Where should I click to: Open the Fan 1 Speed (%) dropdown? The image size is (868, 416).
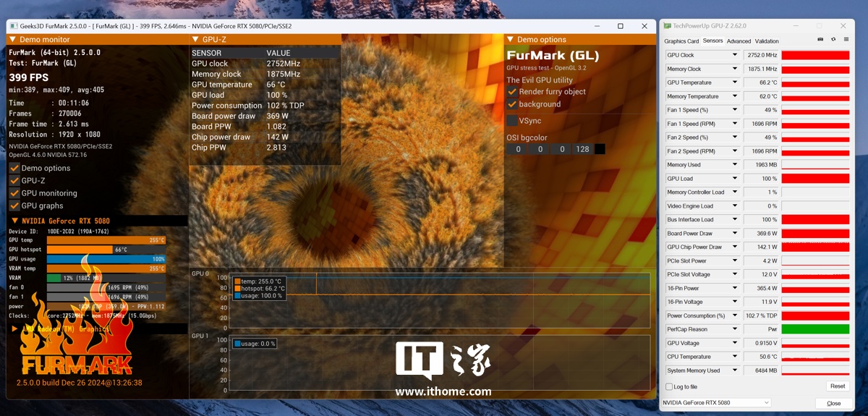coord(735,110)
